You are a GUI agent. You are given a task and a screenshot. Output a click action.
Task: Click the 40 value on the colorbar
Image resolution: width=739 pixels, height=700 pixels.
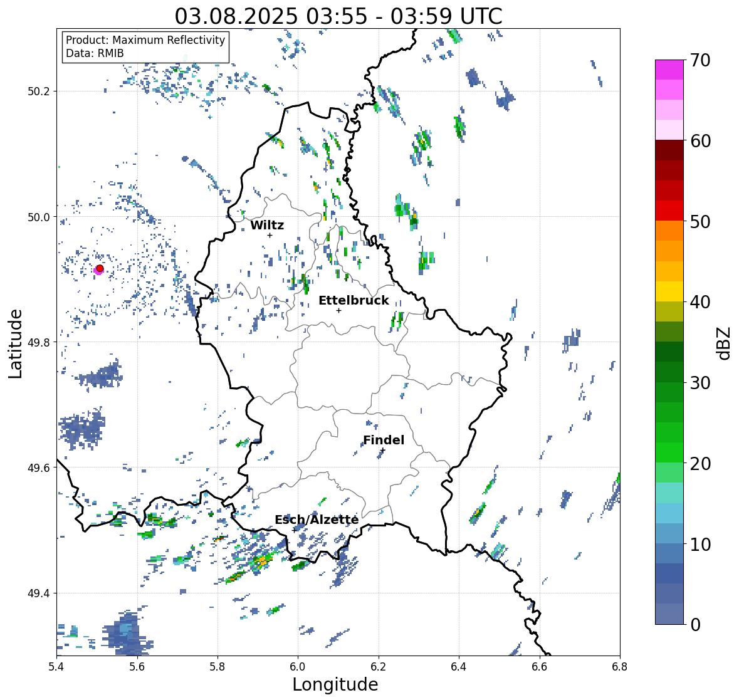coord(700,302)
